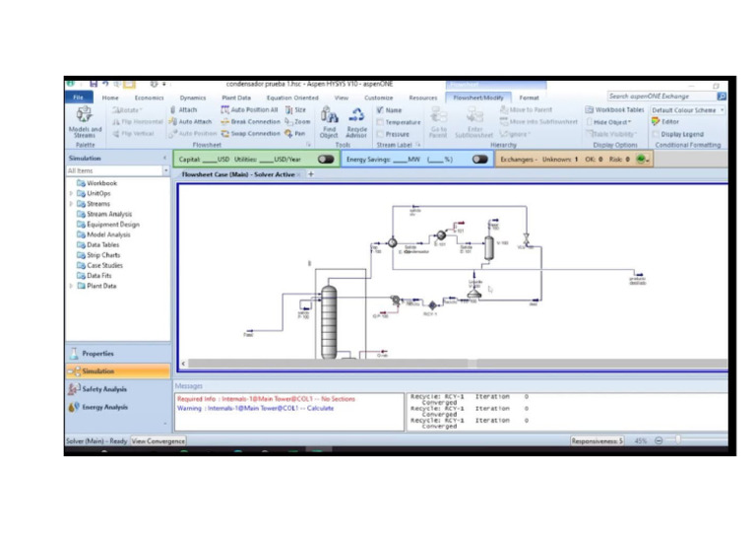Open the Workbook tree item
This screenshot has height=535, width=756.
(101, 183)
